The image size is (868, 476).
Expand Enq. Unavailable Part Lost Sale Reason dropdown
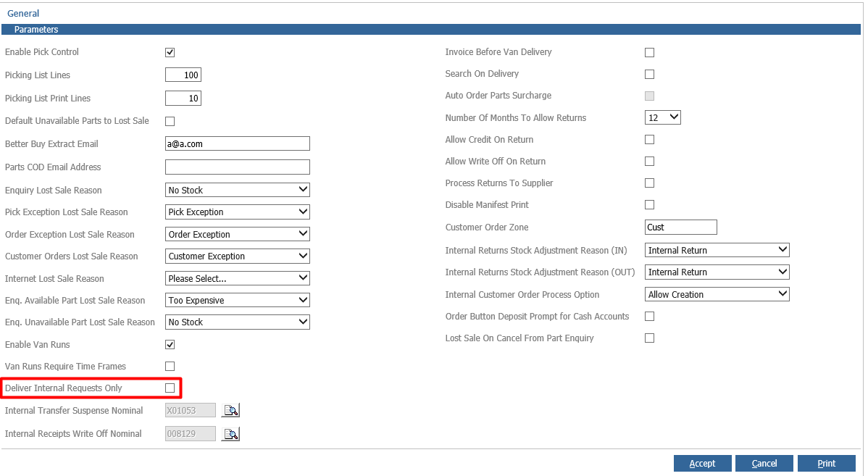238,322
